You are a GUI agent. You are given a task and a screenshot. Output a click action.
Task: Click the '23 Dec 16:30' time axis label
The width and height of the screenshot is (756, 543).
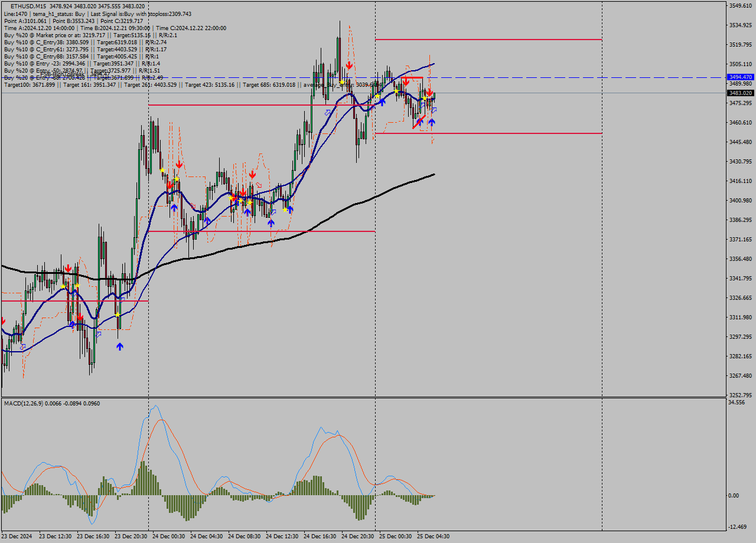tap(93, 536)
